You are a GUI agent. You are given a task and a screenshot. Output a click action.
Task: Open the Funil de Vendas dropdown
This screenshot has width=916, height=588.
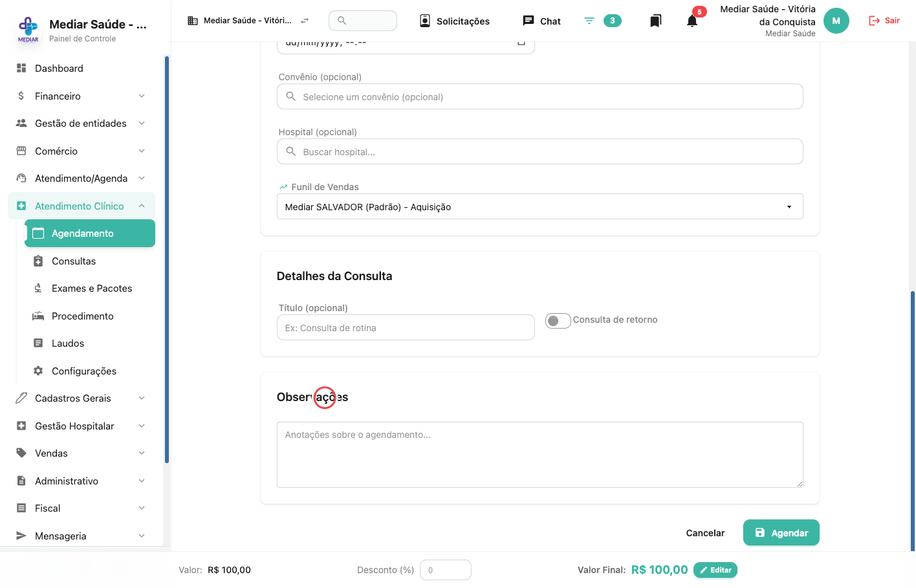point(540,206)
